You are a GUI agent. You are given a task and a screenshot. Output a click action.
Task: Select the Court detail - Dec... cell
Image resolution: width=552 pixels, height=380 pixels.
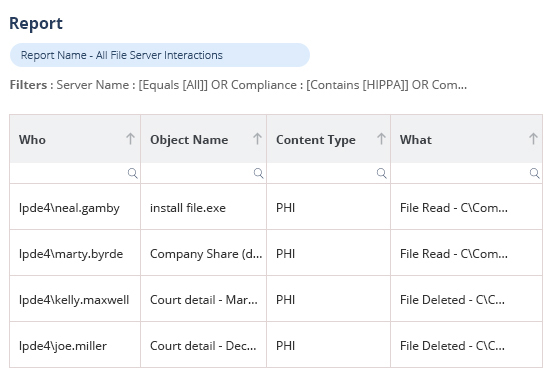tap(203, 345)
